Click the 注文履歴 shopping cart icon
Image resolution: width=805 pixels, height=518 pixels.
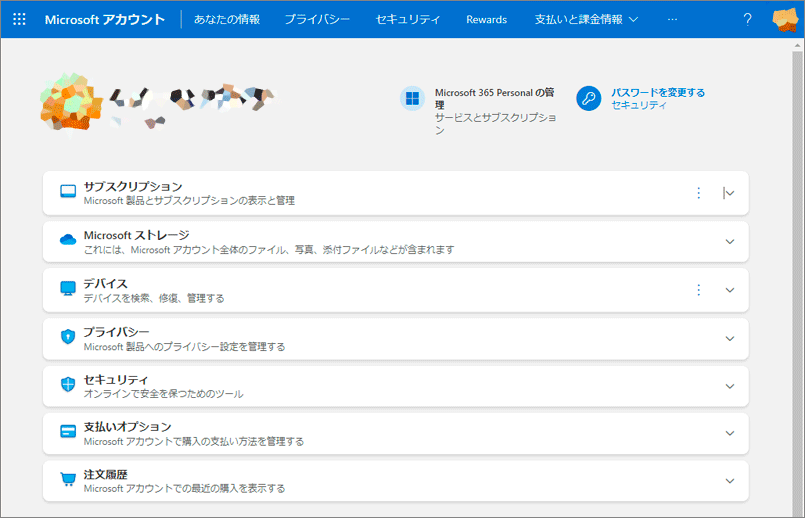[x=68, y=480]
